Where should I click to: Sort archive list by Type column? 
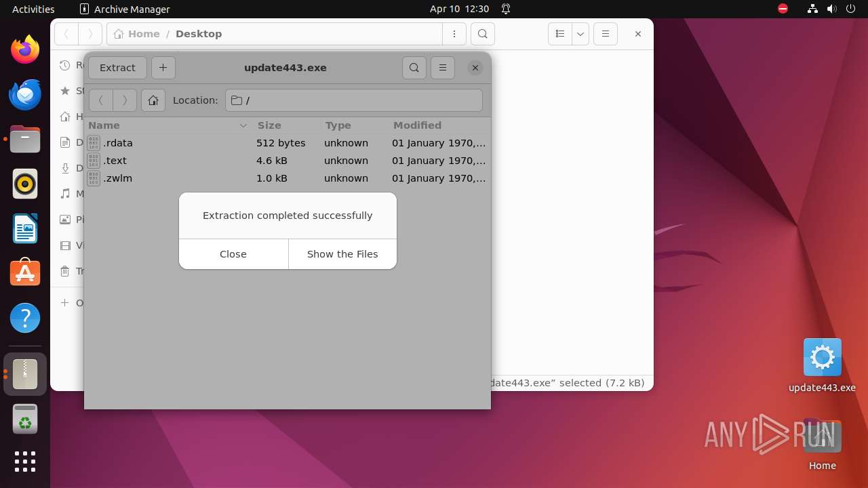354,125
